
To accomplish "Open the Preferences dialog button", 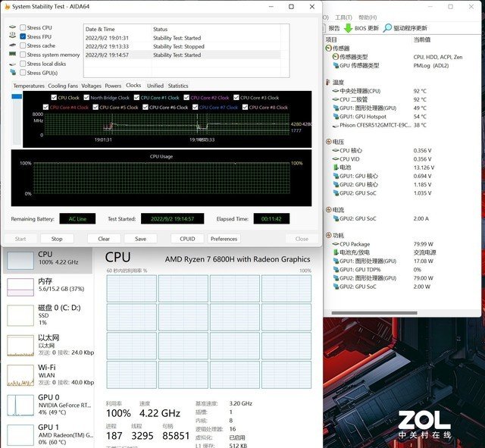I will (224, 239).
